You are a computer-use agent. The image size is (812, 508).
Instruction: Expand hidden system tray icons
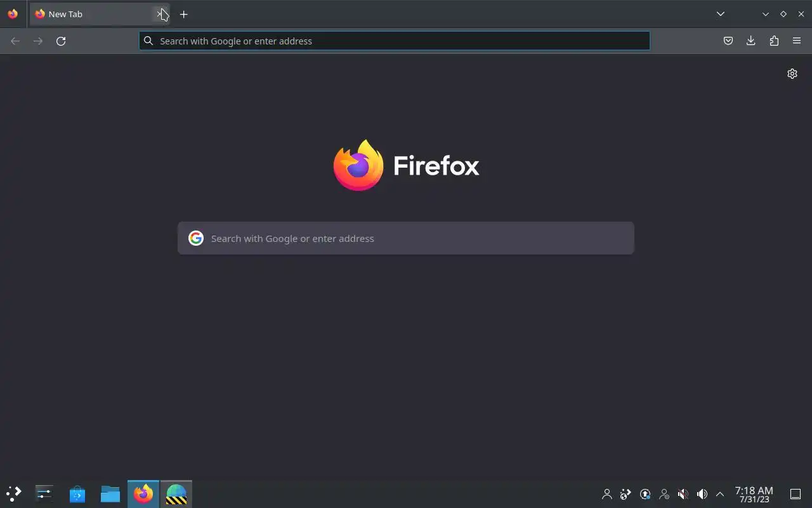tap(720, 494)
